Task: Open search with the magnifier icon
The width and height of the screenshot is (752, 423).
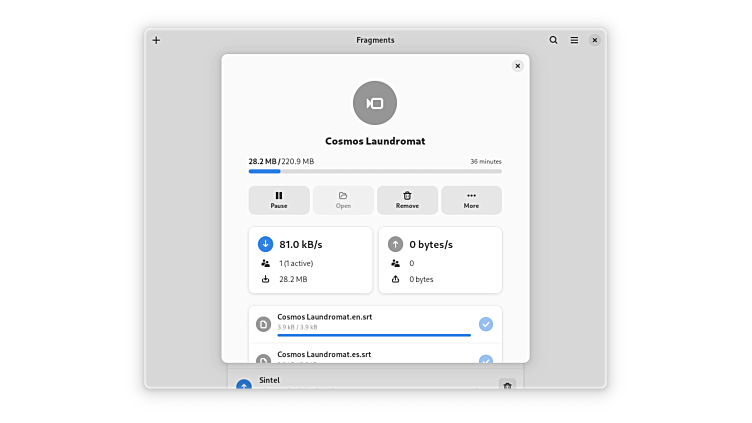Action: click(x=553, y=40)
